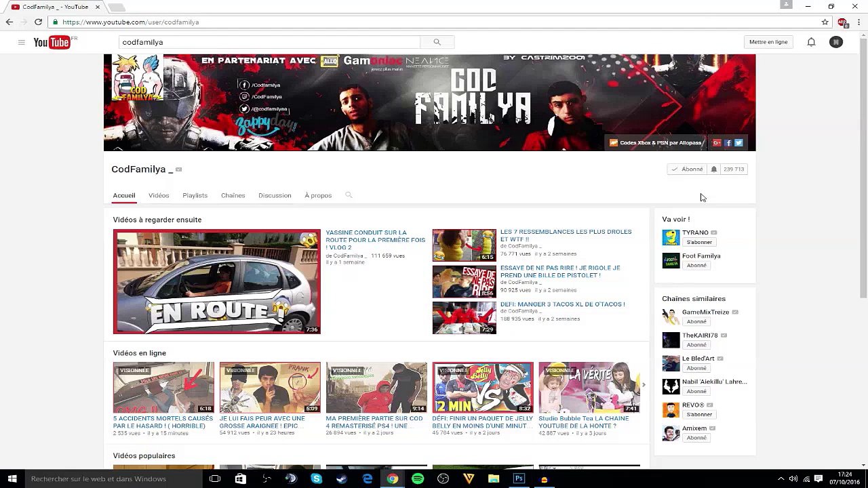Screen dimensions: 868x488
Task: Open DEFI: MANGER 3 TACOS XL video
Action: coord(563,304)
